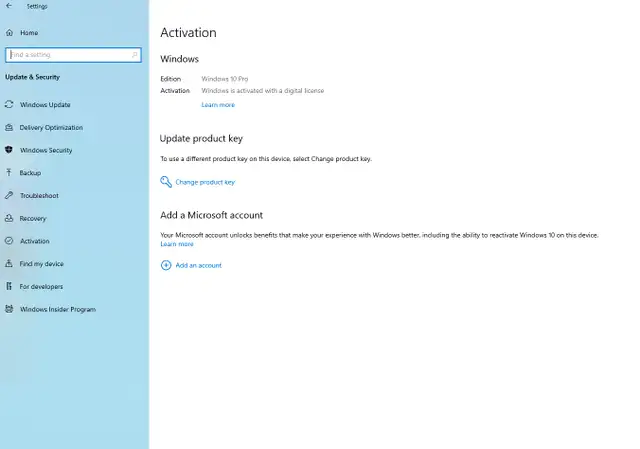640x449 pixels.
Task: Open the Home settings page
Action: tap(29, 33)
